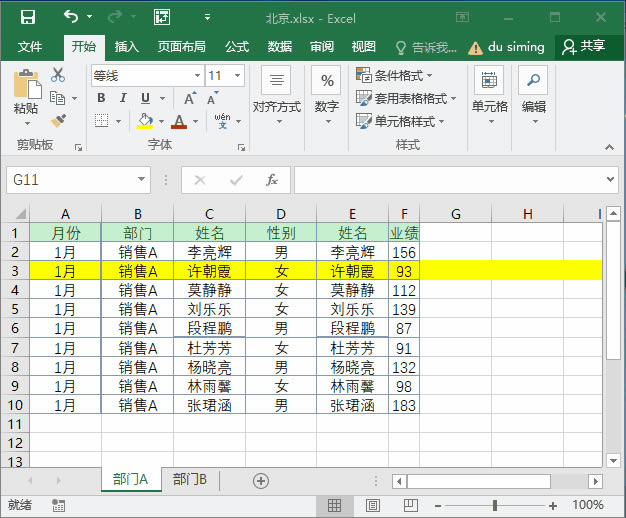The width and height of the screenshot is (626, 518).
Task: Open the 单元格 cells group
Action: (x=489, y=96)
